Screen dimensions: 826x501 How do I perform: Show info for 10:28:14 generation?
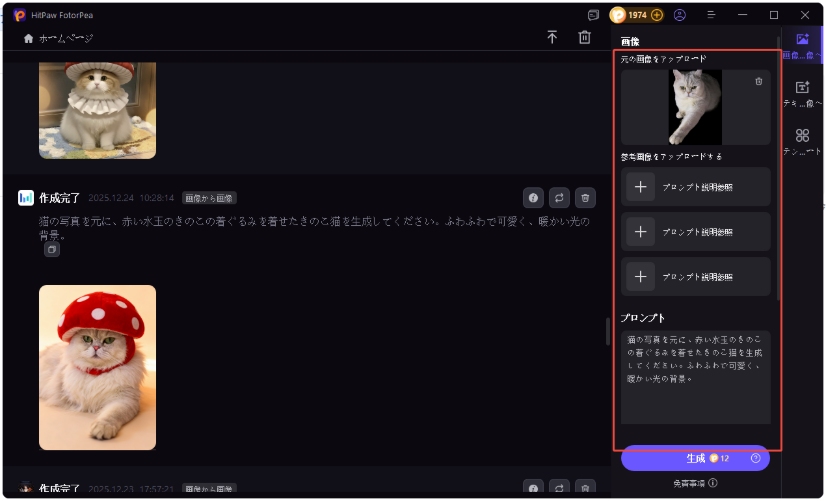pos(533,198)
